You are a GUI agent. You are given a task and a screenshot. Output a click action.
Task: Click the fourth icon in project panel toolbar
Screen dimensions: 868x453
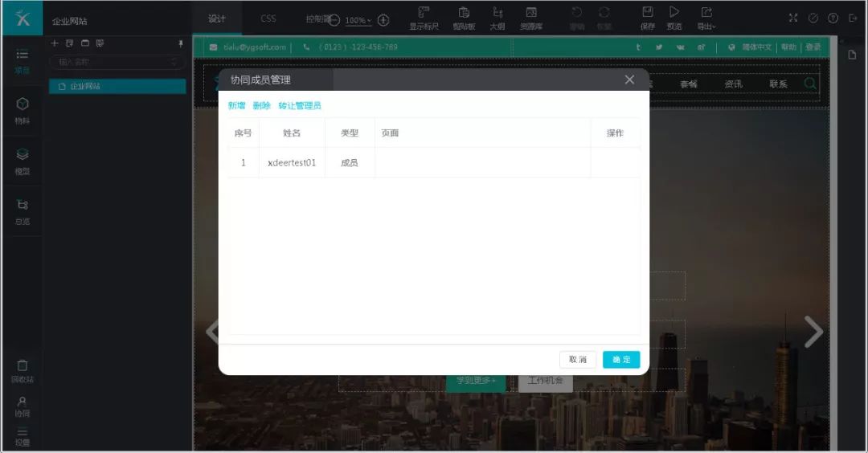click(x=100, y=43)
